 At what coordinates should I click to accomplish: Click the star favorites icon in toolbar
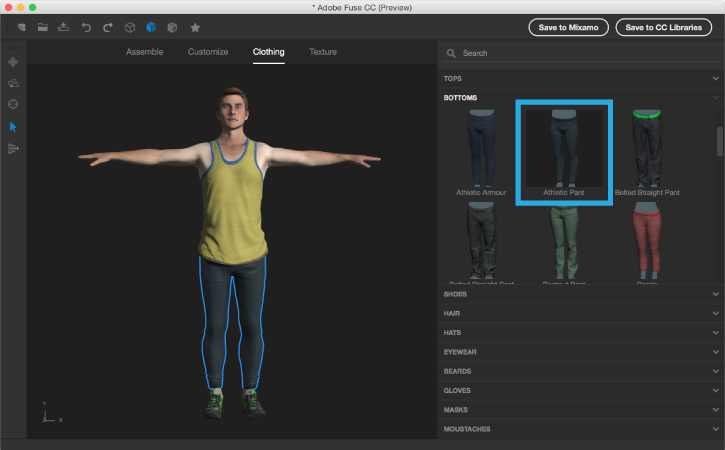click(195, 27)
